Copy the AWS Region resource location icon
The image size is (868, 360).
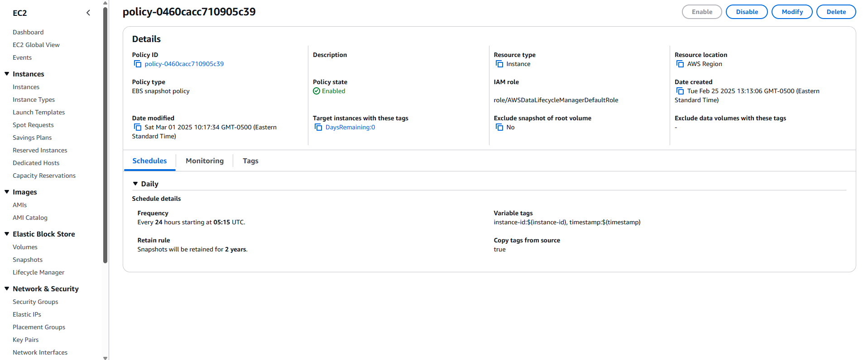[680, 64]
